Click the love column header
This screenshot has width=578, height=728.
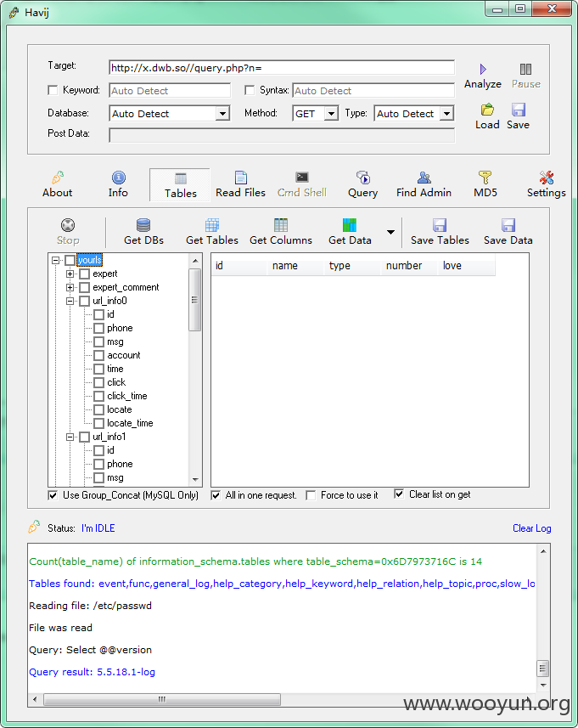(x=466, y=266)
